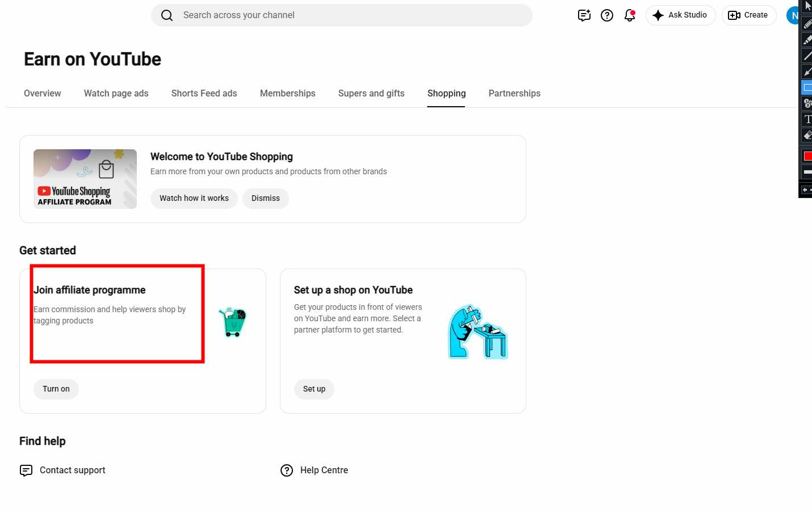812x513 pixels.
Task: Select the highlighter marker tool
Action: point(807,40)
